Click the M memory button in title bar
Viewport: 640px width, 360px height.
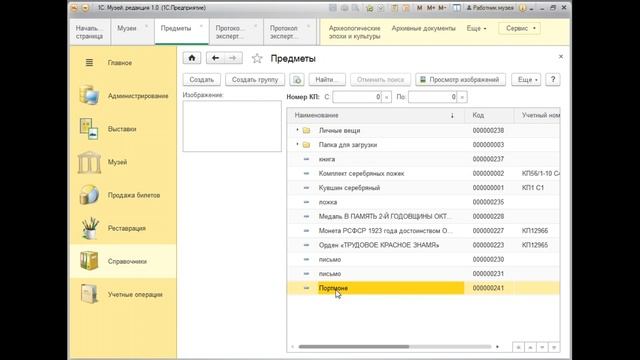pyautogui.click(x=419, y=8)
